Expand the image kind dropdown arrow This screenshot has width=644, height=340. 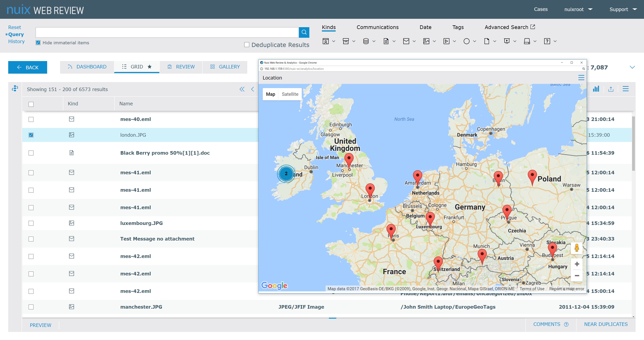[434, 41]
